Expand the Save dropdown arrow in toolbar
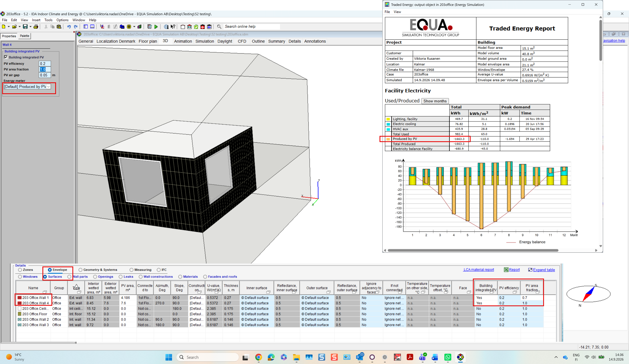The width and height of the screenshot is (629, 364). 30,27
